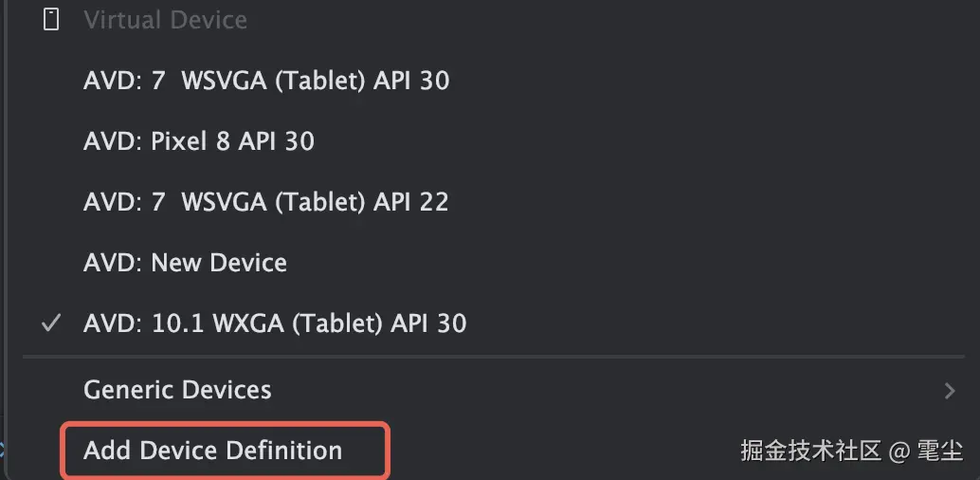Switch preview to the Pixel 8 device
Viewport: 980px width, 480px height.
(x=199, y=141)
